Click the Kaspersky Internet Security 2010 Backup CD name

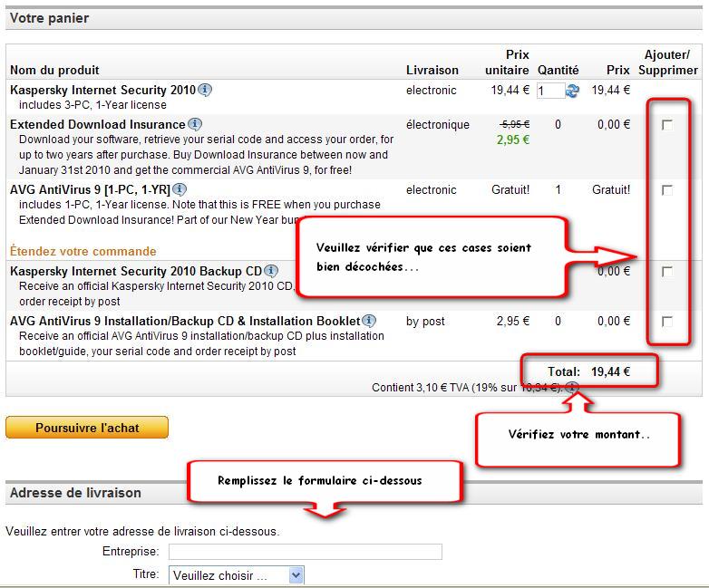[x=136, y=271]
